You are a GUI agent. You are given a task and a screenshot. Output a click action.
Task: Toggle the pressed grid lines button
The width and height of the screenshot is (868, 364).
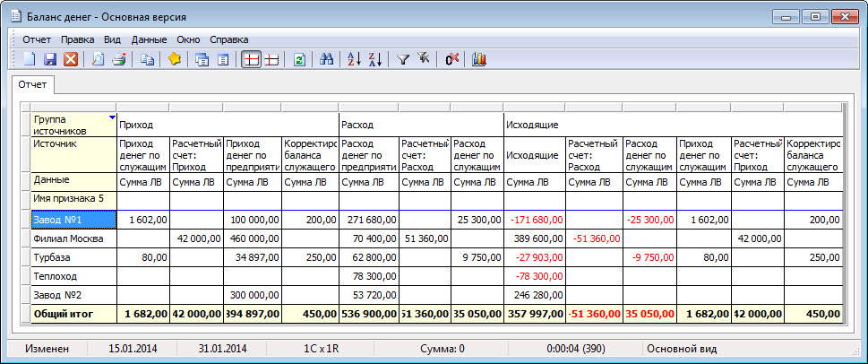(252, 59)
